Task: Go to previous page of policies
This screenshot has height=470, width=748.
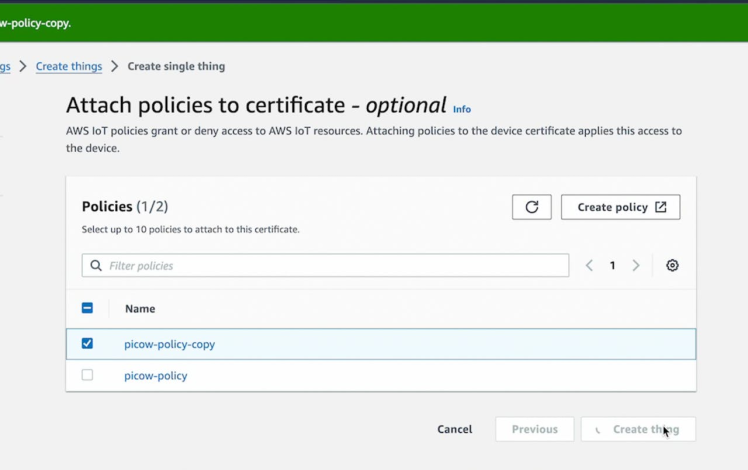Action: pos(589,266)
